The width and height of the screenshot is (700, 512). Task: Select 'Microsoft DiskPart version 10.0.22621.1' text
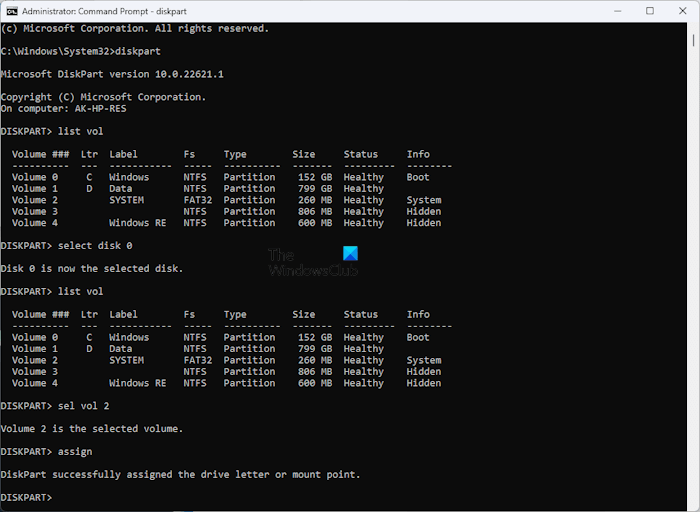coord(112,74)
